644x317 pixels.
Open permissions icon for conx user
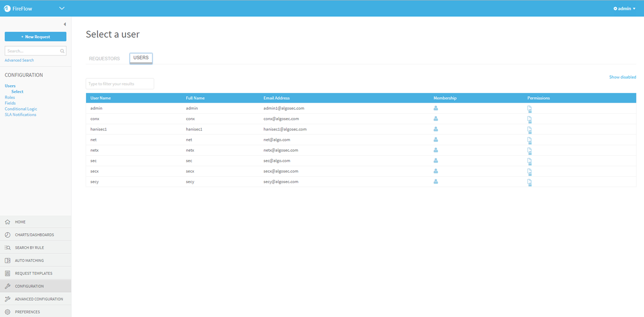[529, 119]
